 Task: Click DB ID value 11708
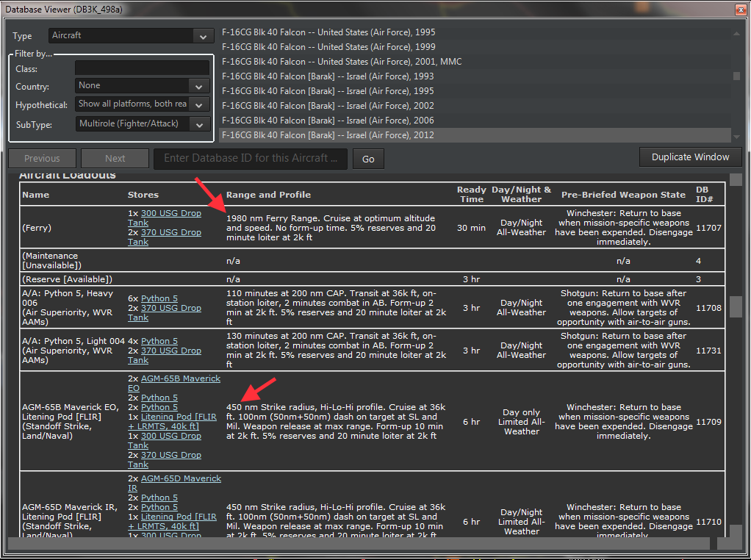point(708,308)
